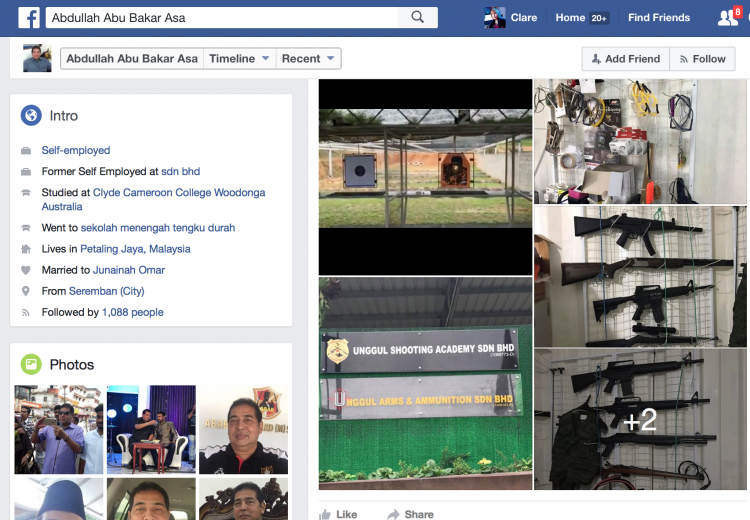This screenshot has height=520, width=750.
Task: Go to Home in the top bar
Action: coord(570,18)
